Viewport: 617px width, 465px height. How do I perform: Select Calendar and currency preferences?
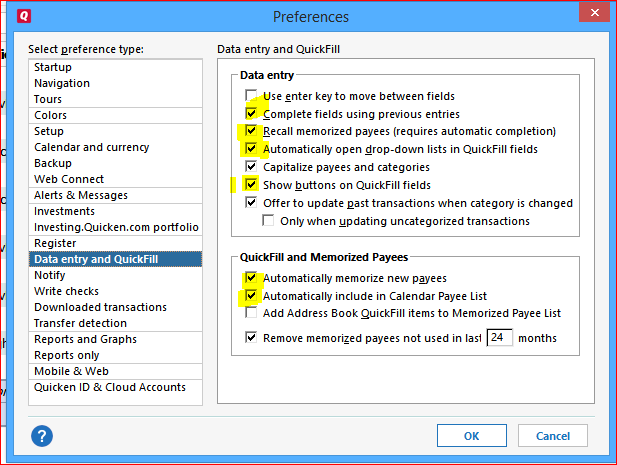[115, 147]
